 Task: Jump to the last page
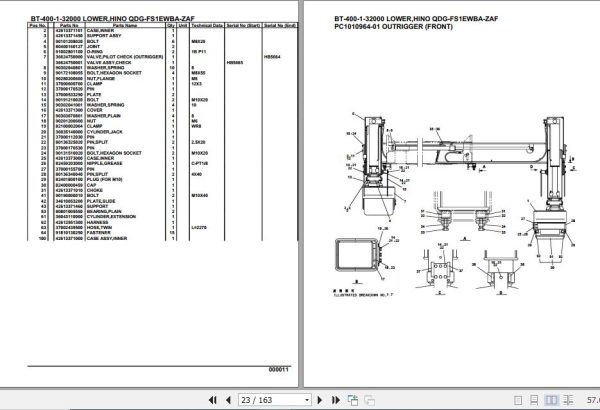click(x=336, y=400)
